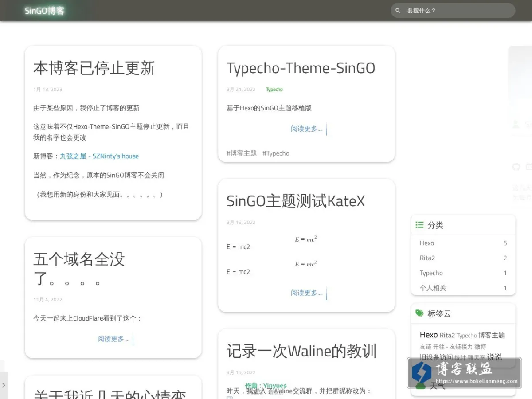The image size is (532, 399).
Task: Read more of Typecho-Theme-SinGO post
Action: (307, 129)
